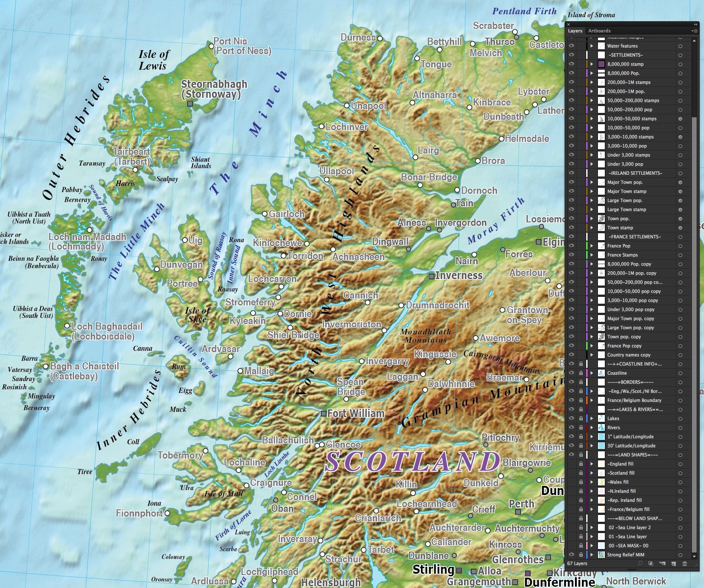
Task: Click Layers panel scrollbar down arrow
Action: coord(694,556)
